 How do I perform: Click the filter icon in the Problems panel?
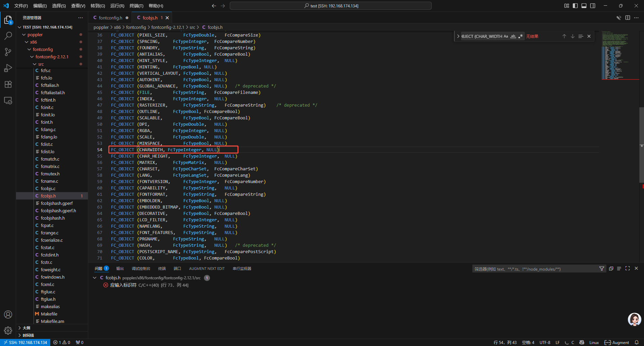point(602,268)
